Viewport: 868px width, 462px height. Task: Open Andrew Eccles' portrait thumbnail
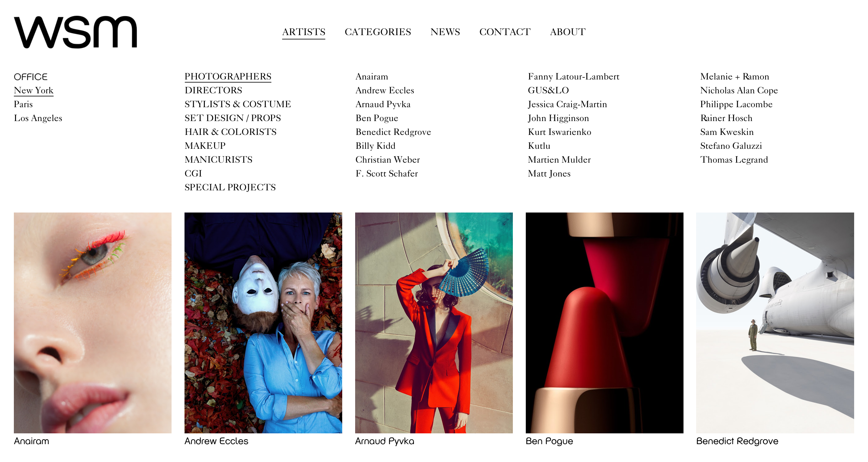(x=263, y=323)
